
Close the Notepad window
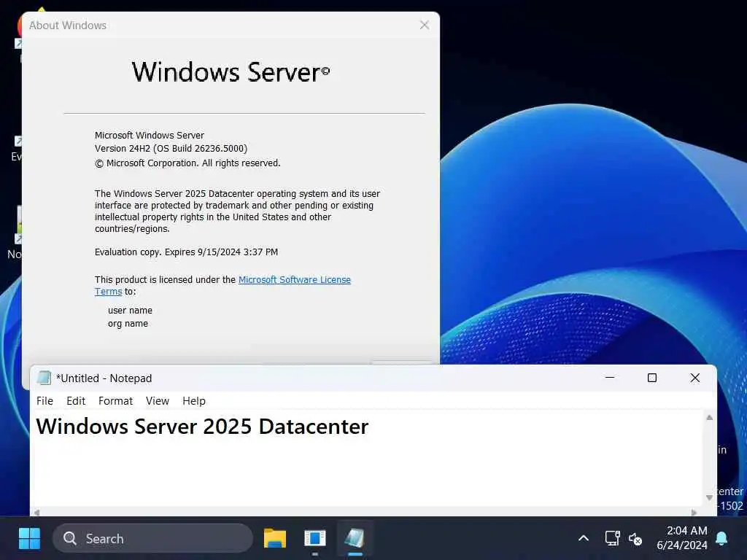point(695,378)
